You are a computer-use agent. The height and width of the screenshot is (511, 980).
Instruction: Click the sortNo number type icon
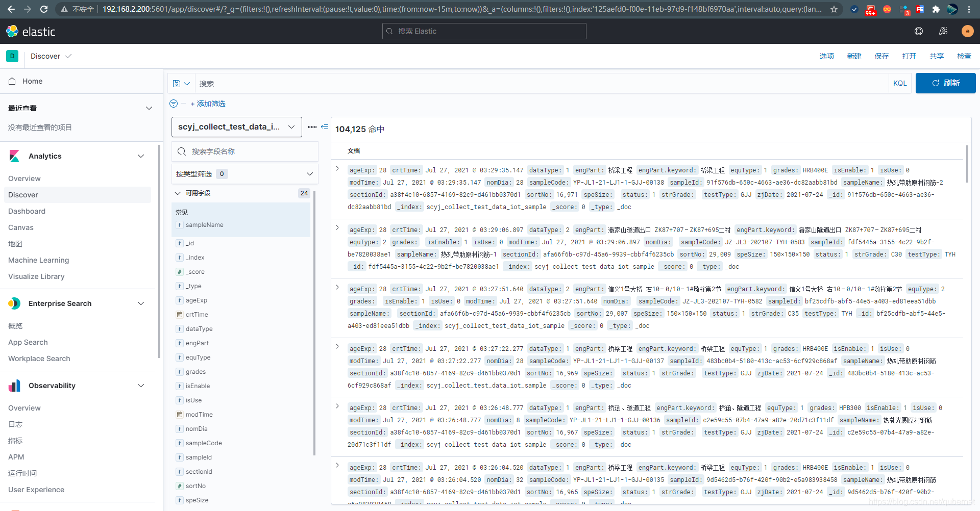click(x=180, y=486)
